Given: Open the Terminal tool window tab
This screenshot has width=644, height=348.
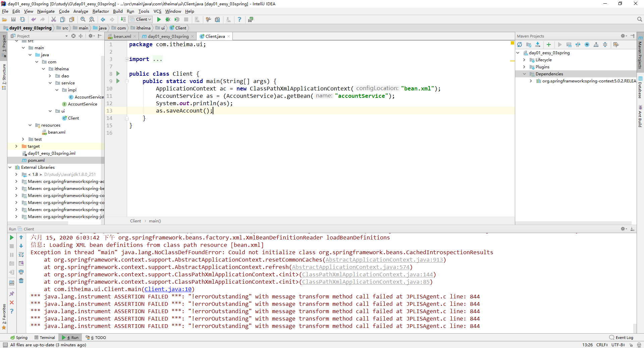Looking at the screenshot, I should click(45, 338).
